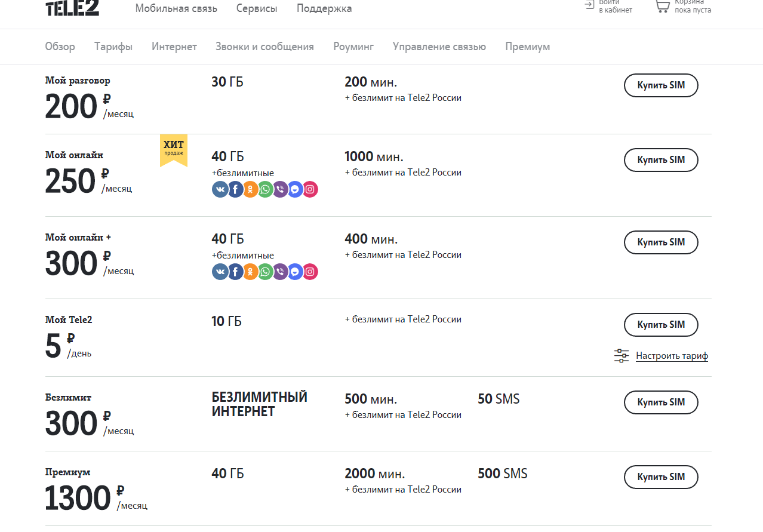Open the Звонки и сообщения tab
Image resolution: width=763 pixels, height=532 pixels.
[x=264, y=47]
